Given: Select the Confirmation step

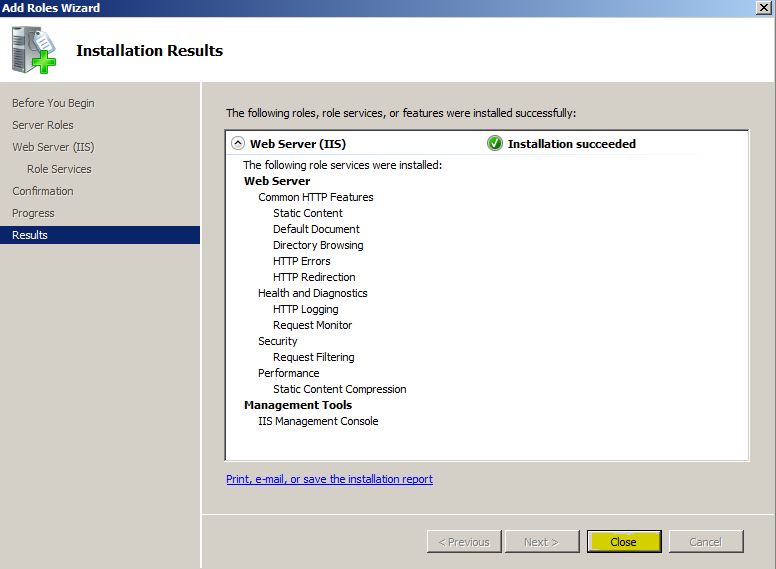Looking at the screenshot, I should coord(43,191).
